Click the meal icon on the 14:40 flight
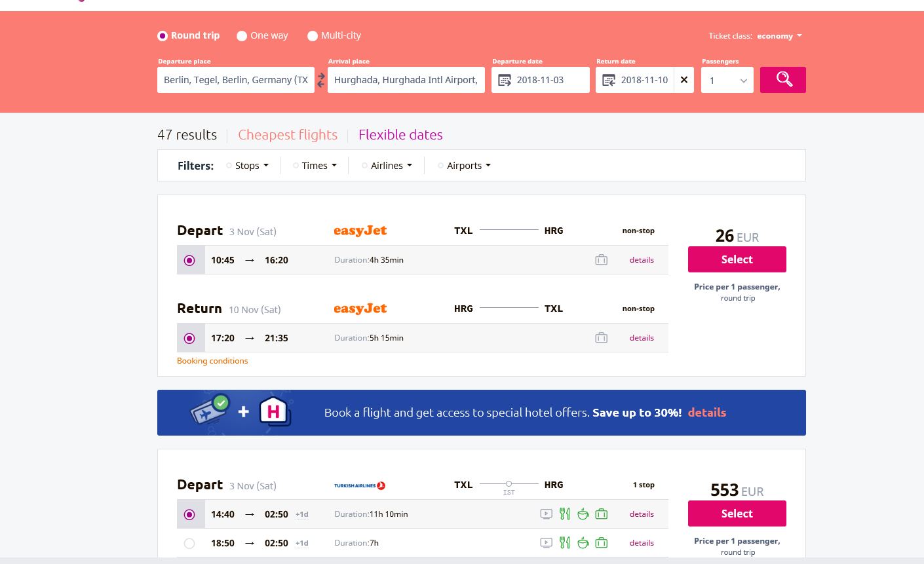 click(x=565, y=514)
